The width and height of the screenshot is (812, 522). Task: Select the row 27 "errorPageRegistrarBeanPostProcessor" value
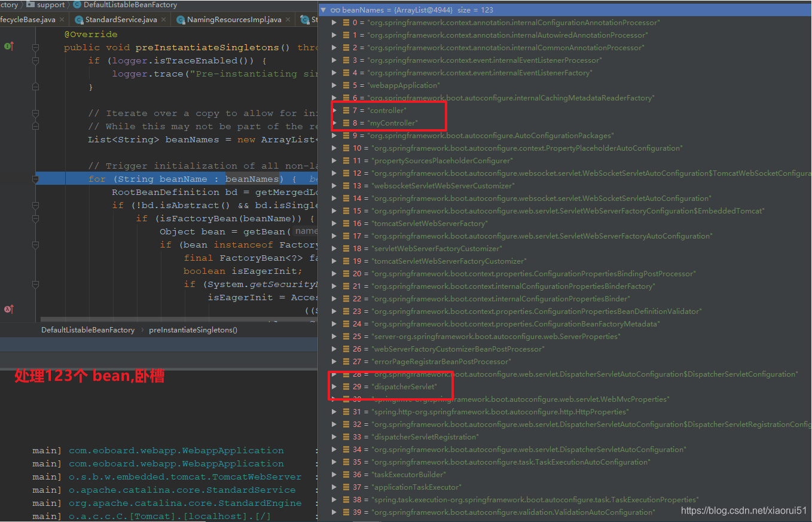click(441, 362)
